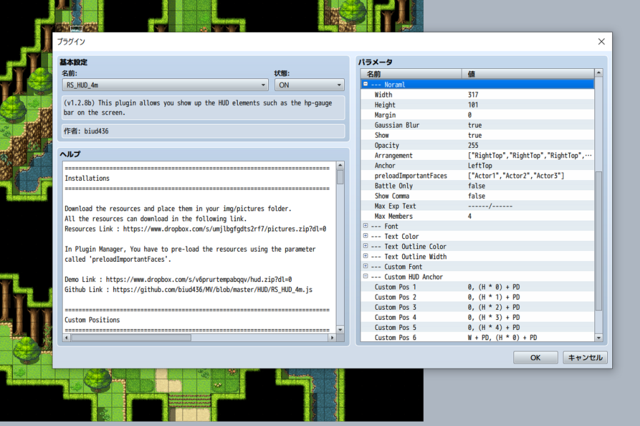This screenshot has height=426, width=640.
Task: Click the Battle Only value false
Action: [476, 186]
